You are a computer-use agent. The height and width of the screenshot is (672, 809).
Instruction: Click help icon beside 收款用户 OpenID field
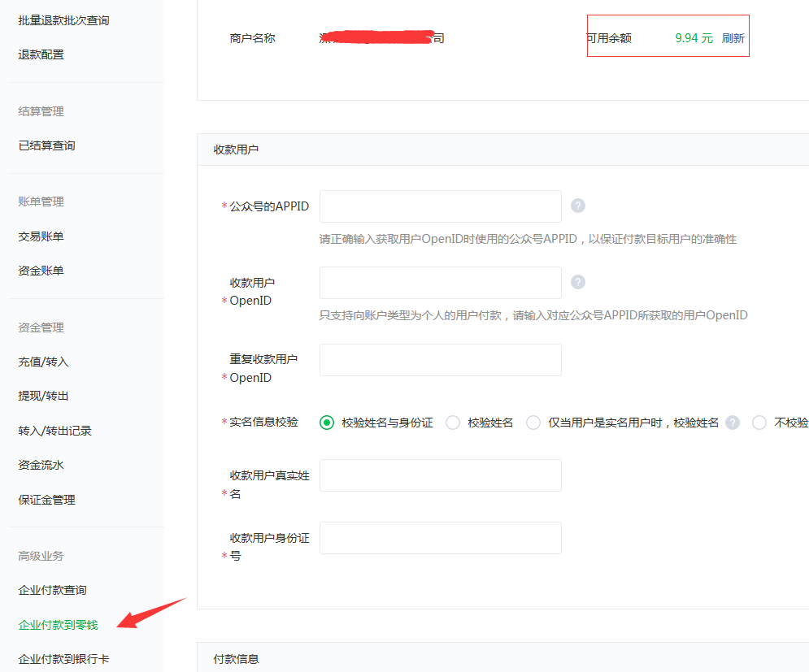pyautogui.click(x=578, y=282)
